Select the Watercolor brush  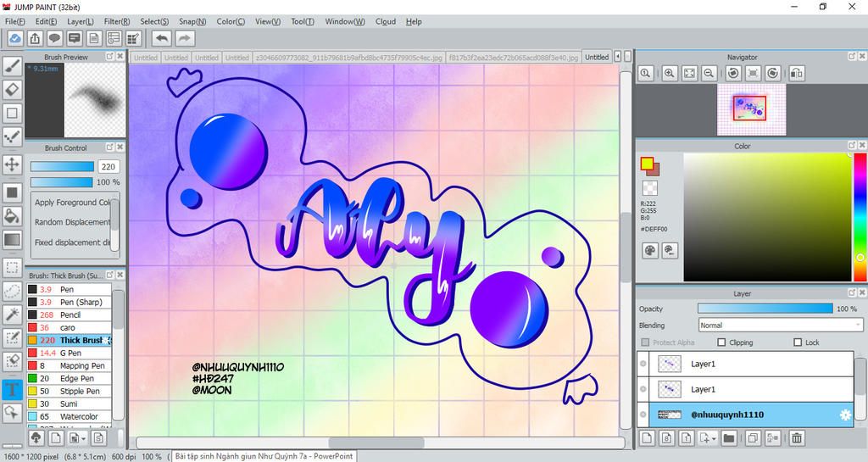[x=70, y=416]
